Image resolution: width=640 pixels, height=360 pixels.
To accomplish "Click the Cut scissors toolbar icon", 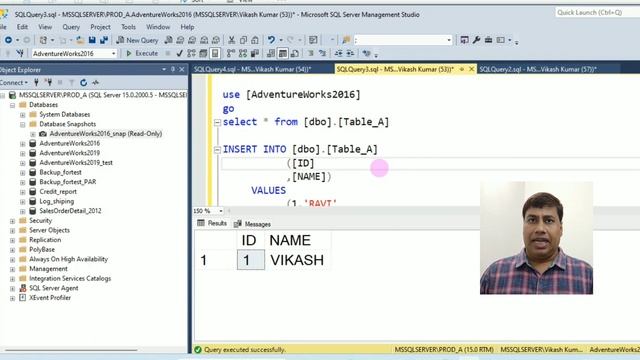I will 231,40.
